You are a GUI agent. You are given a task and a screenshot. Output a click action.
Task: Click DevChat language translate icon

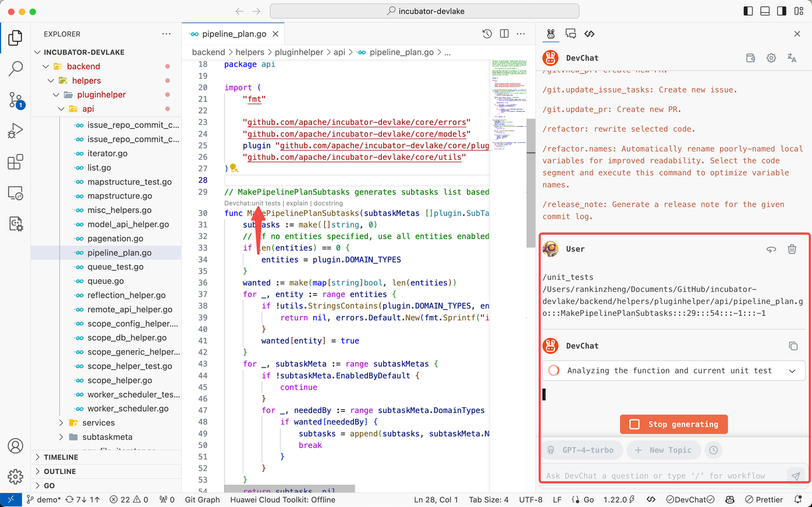[x=792, y=58]
